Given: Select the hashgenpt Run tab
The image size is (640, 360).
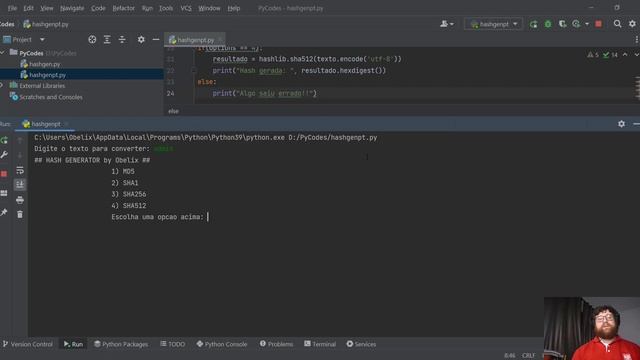Looking at the screenshot, I should (44, 124).
